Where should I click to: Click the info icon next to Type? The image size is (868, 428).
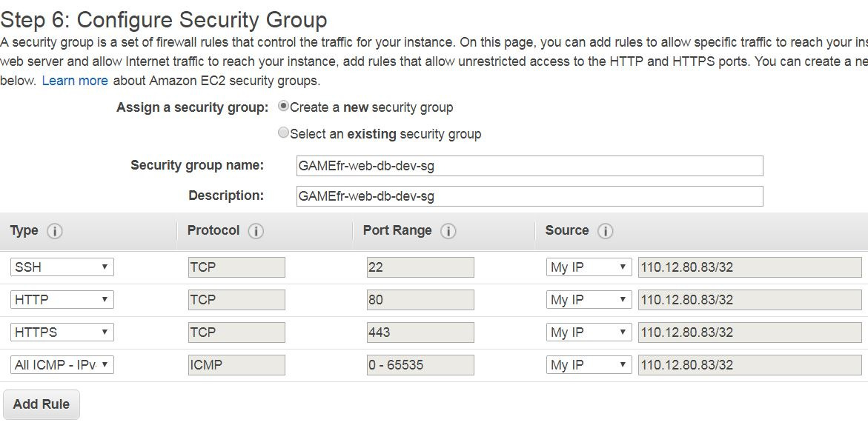pyautogui.click(x=54, y=231)
